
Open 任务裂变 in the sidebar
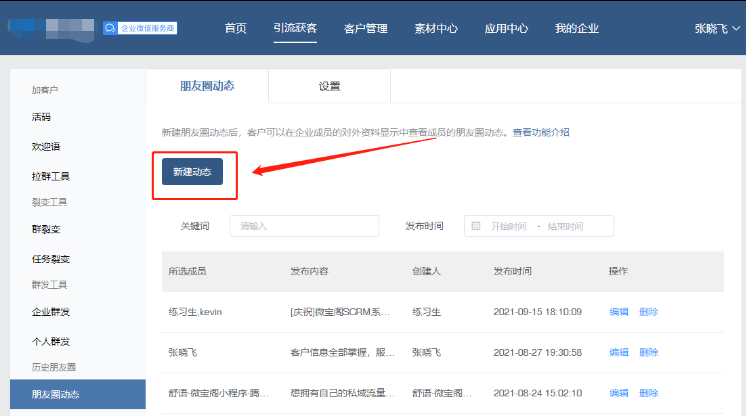[x=50, y=259]
